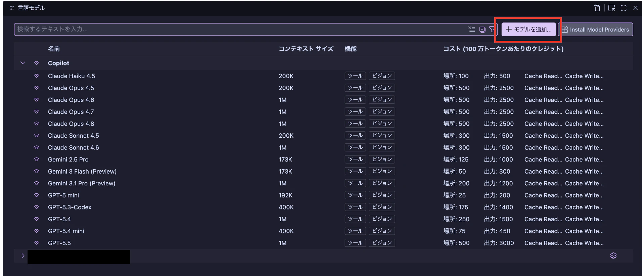Click Cache Write... for GPT-5.4 mini

pos(584,231)
